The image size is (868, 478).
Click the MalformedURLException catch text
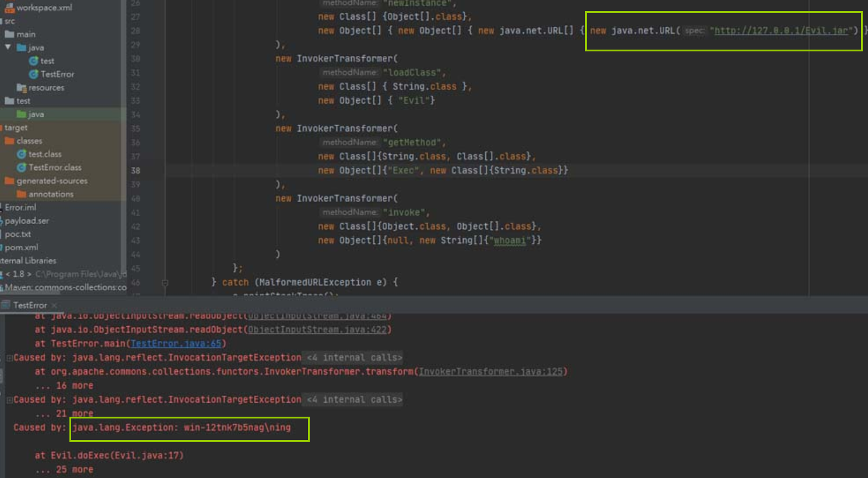tap(320, 282)
